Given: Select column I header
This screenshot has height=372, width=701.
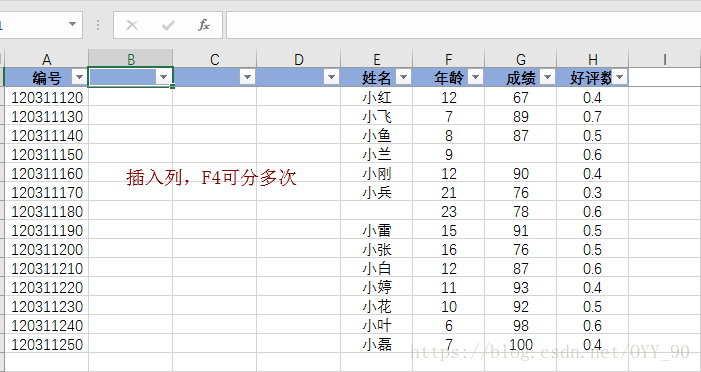Looking at the screenshot, I should click(x=664, y=59).
